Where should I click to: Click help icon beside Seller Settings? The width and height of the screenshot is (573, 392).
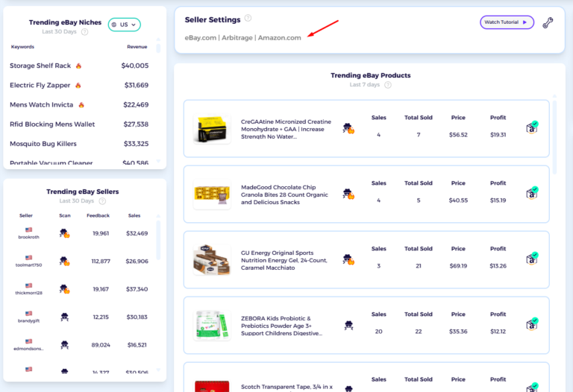(248, 18)
